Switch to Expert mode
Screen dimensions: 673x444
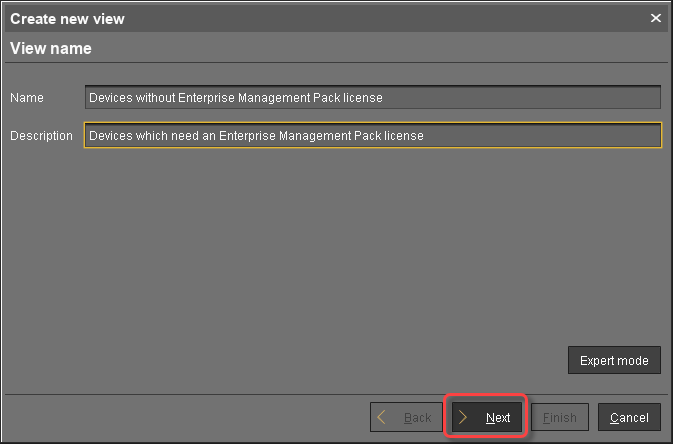614,360
